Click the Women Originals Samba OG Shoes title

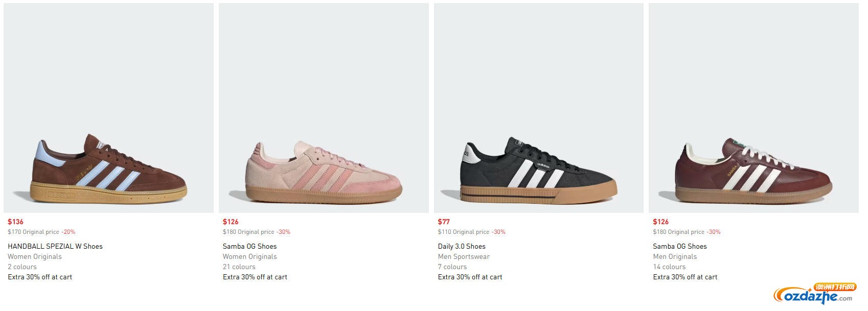point(249,246)
